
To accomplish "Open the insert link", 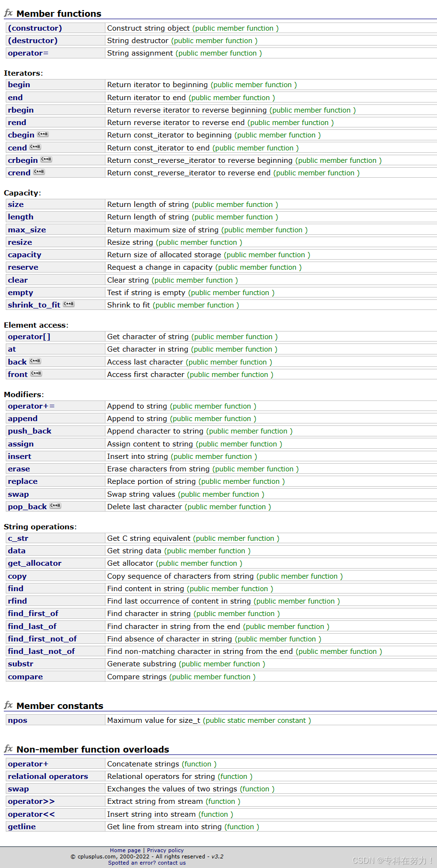I will pyautogui.click(x=20, y=457).
